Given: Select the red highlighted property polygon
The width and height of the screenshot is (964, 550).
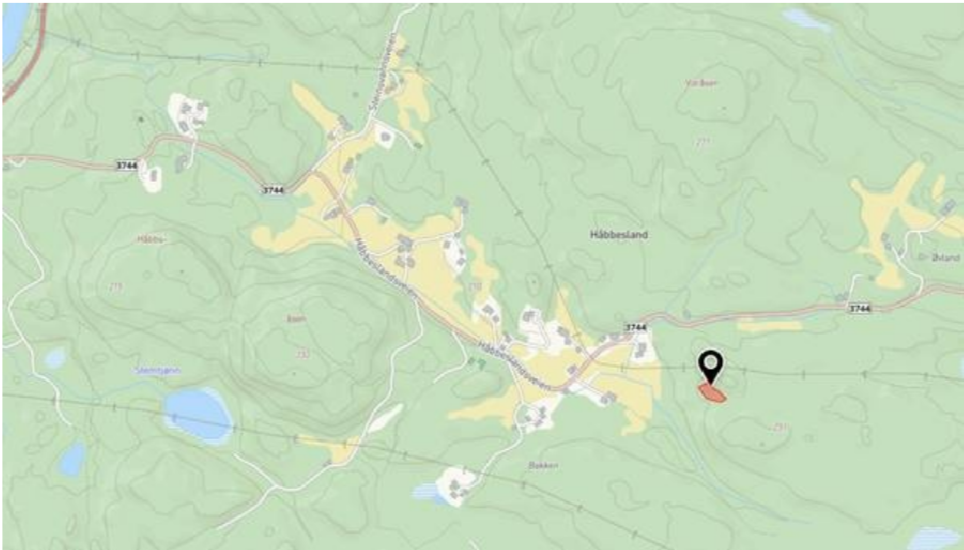Looking at the screenshot, I should [x=713, y=393].
